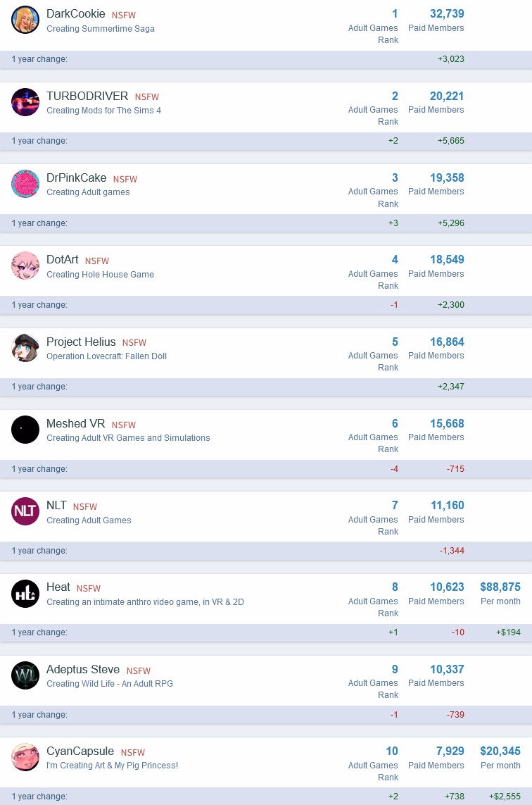Click the Meshed VR name link
Image resolution: width=532 pixels, height=805 pixels.
tap(75, 423)
